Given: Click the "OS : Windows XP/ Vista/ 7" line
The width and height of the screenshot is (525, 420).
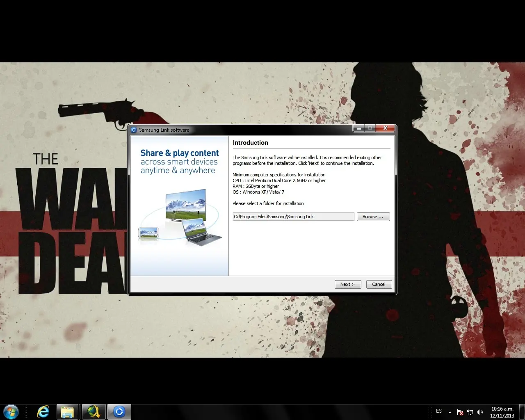Looking at the screenshot, I should (x=258, y=192).
